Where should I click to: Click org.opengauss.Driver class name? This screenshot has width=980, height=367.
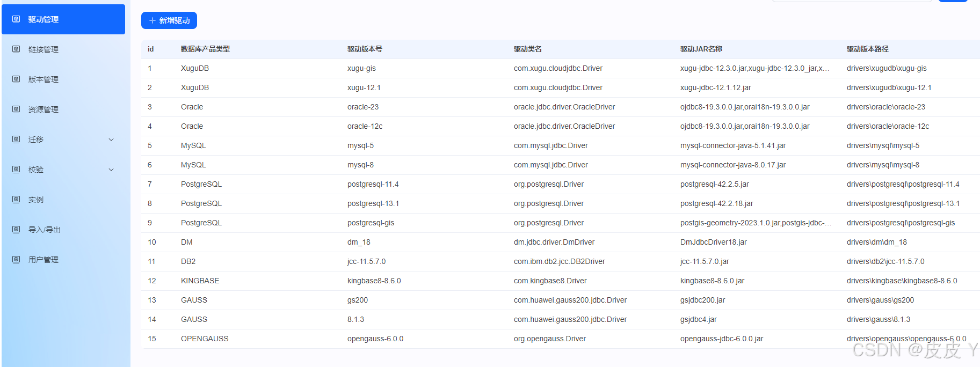tap(550, 339)
